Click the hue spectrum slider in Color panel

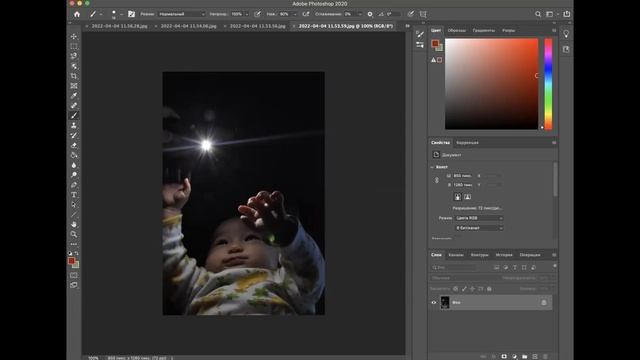[548, 84]
